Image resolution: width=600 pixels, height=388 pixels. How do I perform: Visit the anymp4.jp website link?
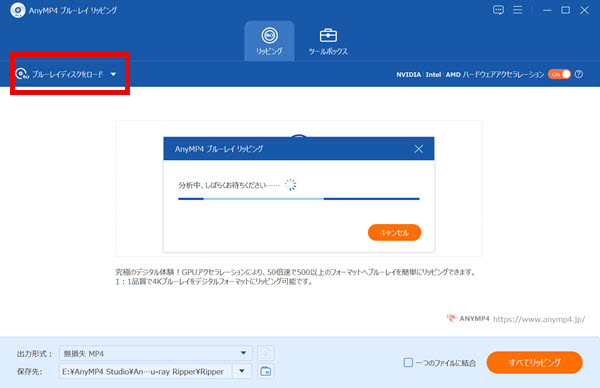point(539,319)
